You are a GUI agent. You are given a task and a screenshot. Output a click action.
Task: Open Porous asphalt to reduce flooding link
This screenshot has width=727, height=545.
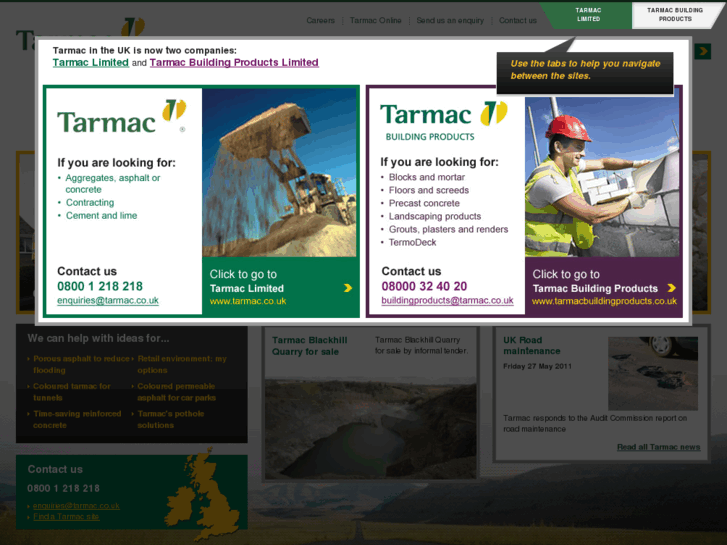point(81,365)
